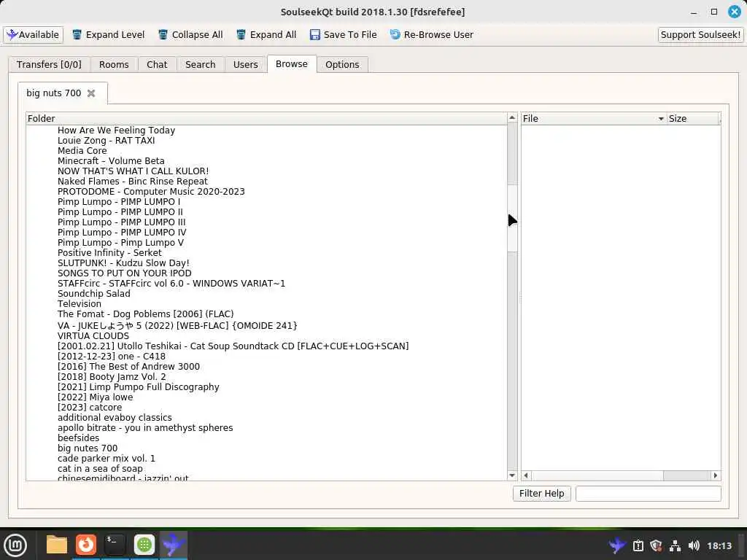Click the network tray icon
The image size is (747, 560).
click(675, 545)
